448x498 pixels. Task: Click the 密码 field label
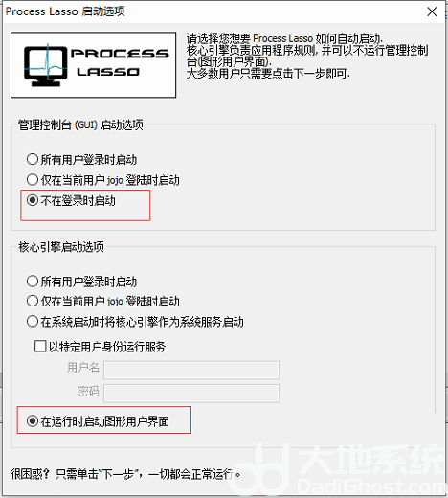[x=88, y=391]
